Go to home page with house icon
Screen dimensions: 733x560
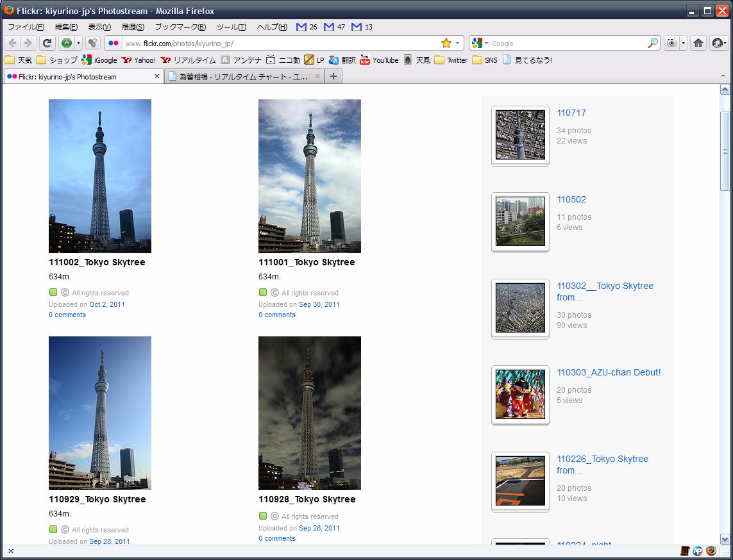(698, 43)
